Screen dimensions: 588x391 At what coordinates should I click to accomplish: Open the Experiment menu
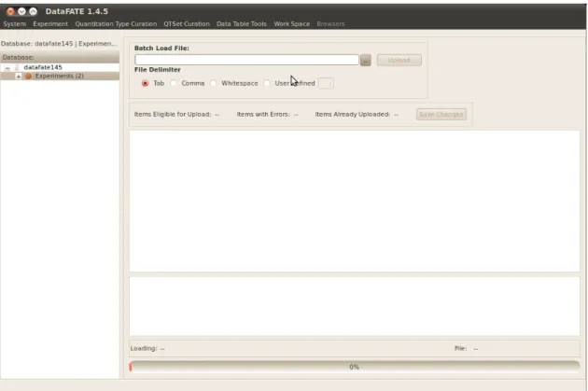[x=50, y=23]
